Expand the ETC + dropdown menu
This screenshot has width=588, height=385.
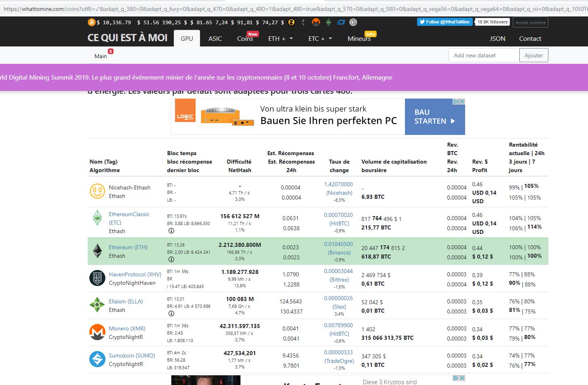(320, 39)
